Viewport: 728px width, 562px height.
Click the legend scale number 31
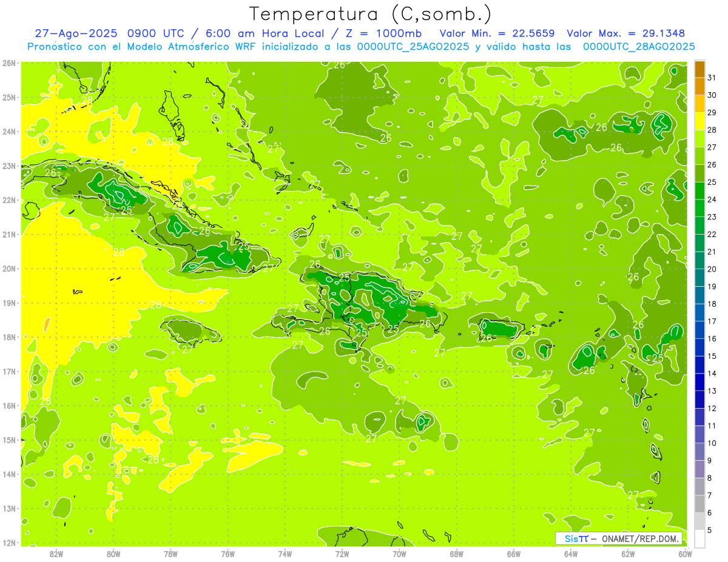click(712, 78)
